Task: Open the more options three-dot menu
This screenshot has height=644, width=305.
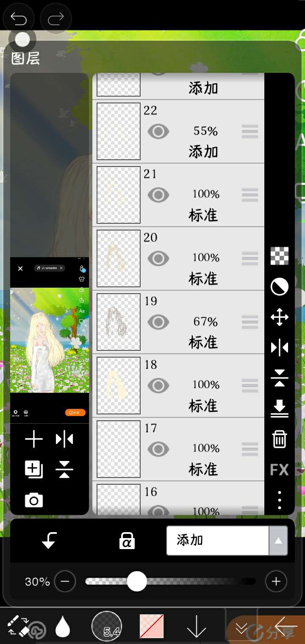Action: pos(280,500)
